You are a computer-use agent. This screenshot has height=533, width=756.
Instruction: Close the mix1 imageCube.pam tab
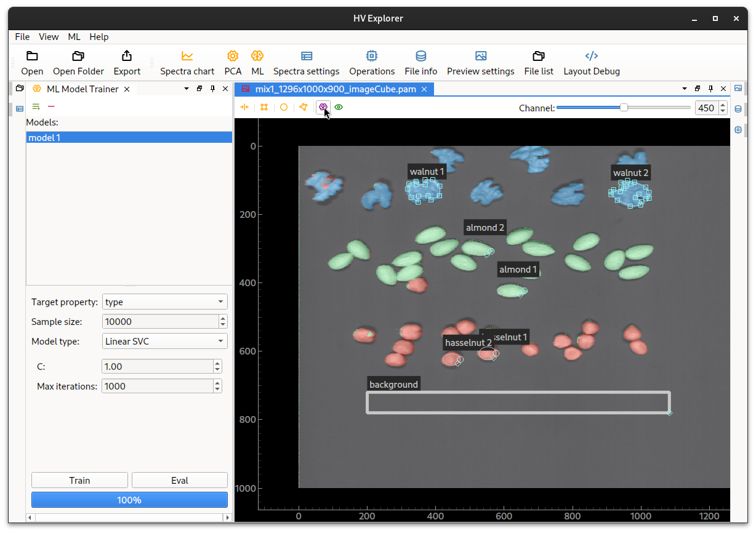[425, 89]
